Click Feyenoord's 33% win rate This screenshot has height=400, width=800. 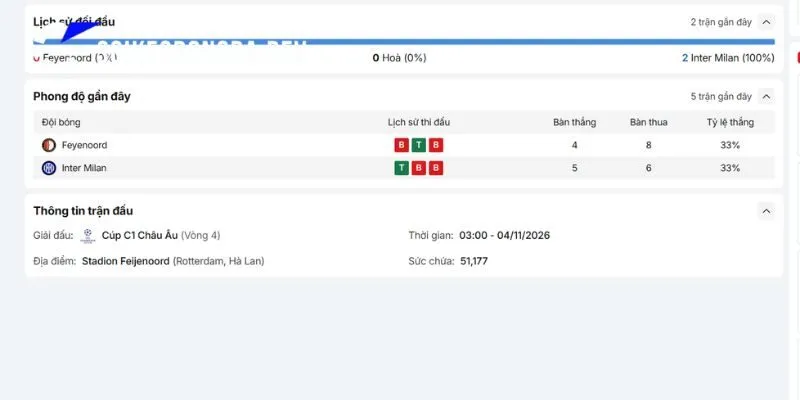click(730, 145)
